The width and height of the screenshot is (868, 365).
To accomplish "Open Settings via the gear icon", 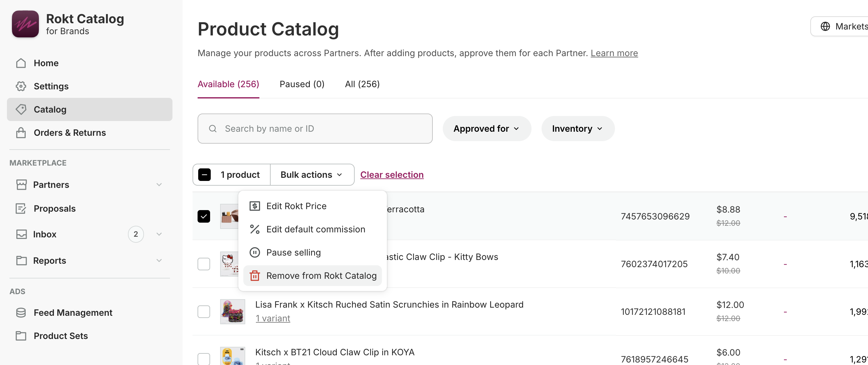I will (x=21, y=86).
